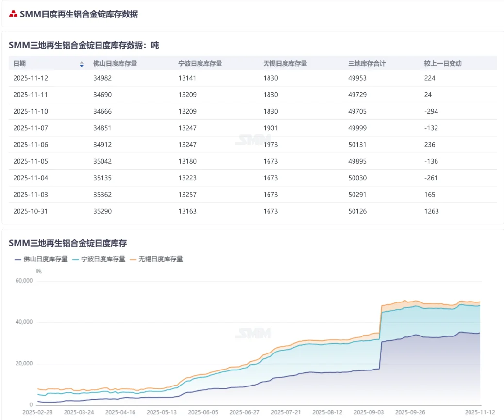
Task: Sort table by date arrows
Action: 82,64
